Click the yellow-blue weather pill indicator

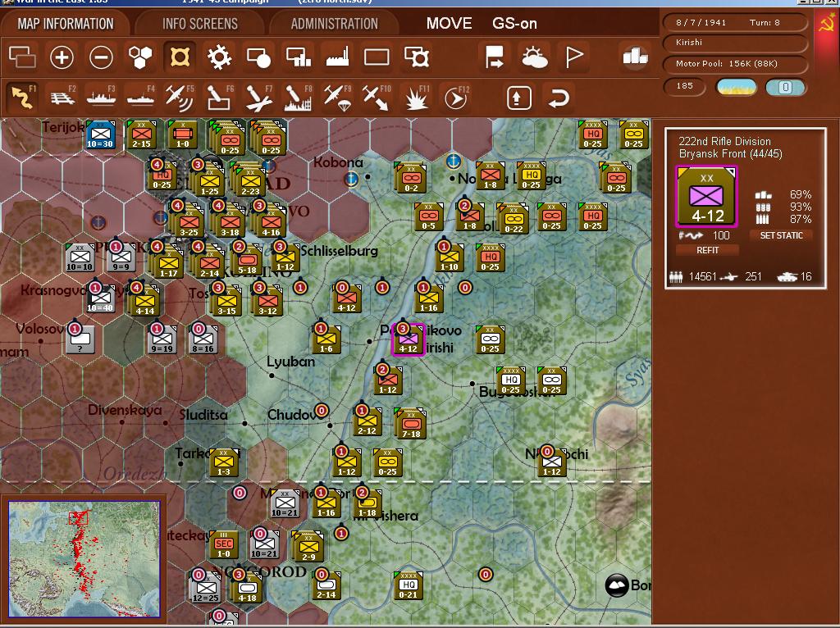pos(736,87)
